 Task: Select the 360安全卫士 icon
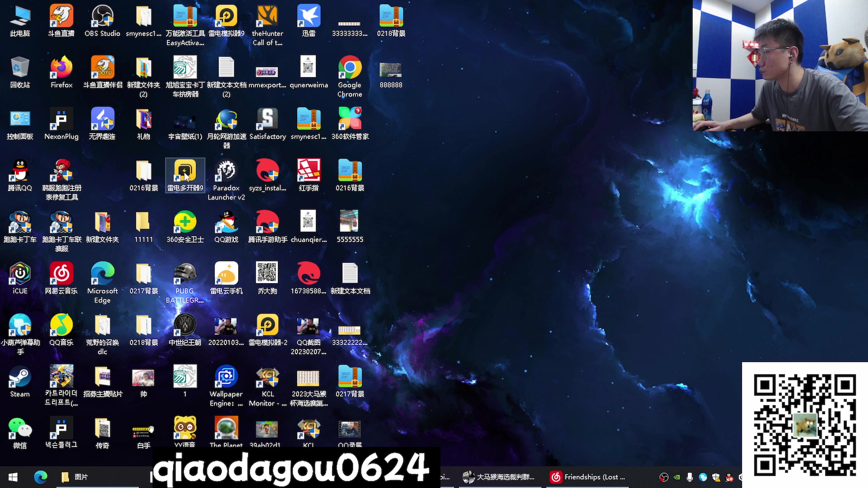click(185, 222)
